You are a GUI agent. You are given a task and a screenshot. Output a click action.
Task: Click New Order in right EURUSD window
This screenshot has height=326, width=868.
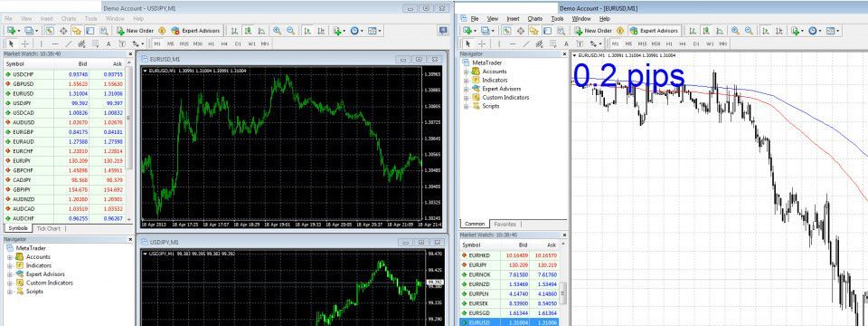(x=593, y=31)
